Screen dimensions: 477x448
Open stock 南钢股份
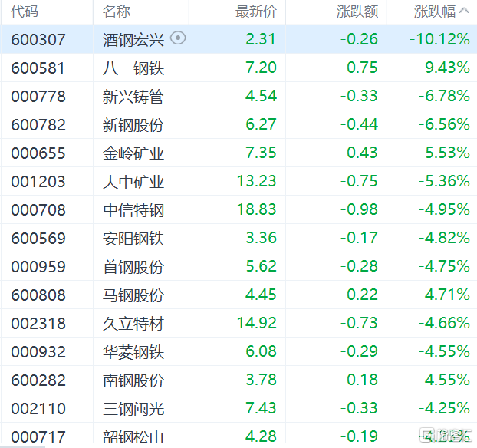coord(133,380)
